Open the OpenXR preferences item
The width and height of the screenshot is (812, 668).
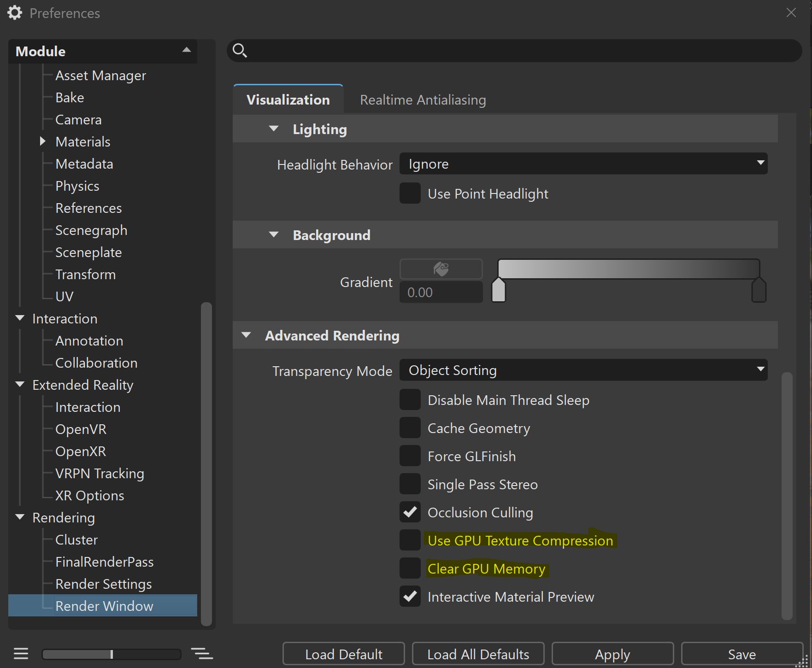click(x=81, y=451)
